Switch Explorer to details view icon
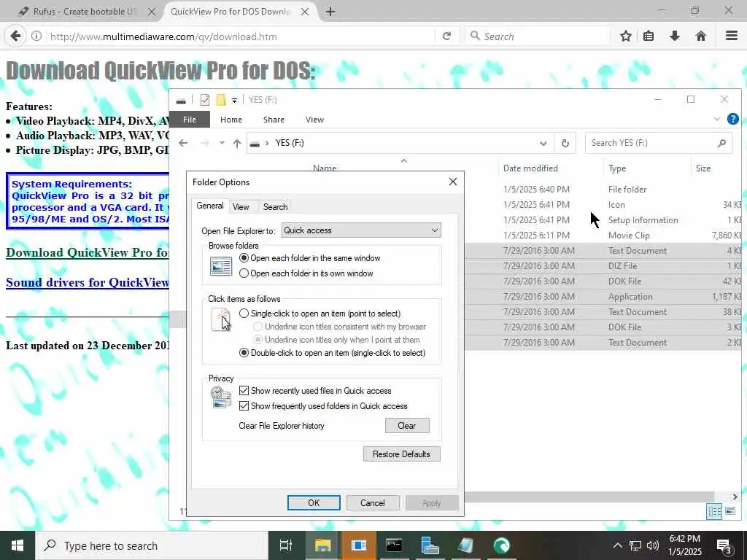 714,512
